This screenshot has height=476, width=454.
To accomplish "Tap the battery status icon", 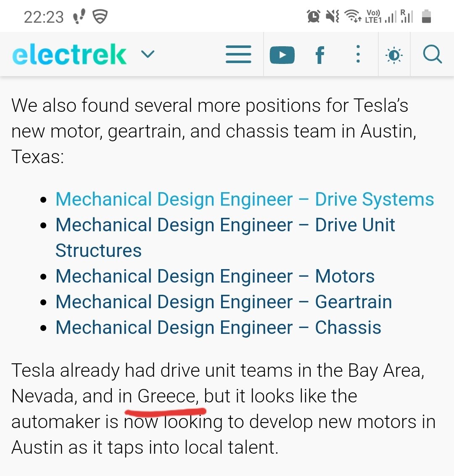I will tap(426, 16).
